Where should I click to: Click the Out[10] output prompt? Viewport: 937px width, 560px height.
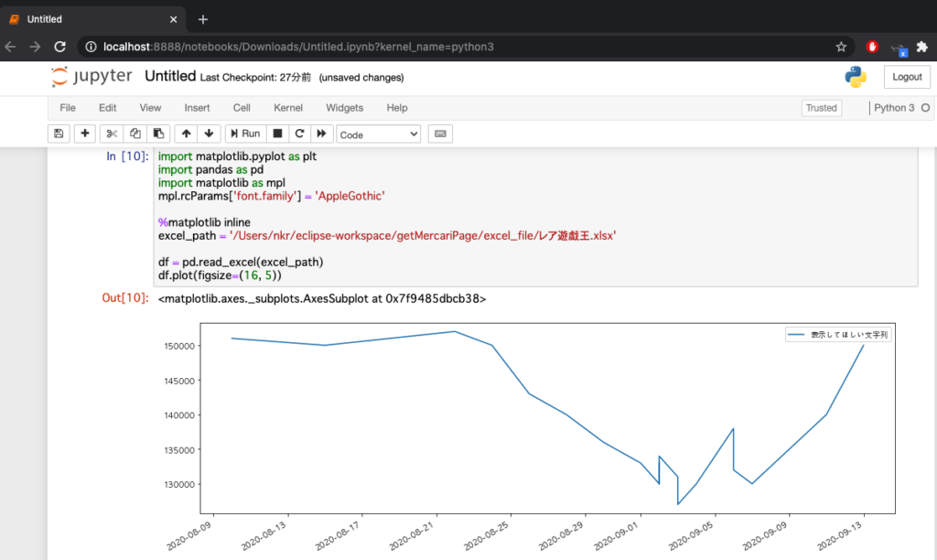[124, 297]
